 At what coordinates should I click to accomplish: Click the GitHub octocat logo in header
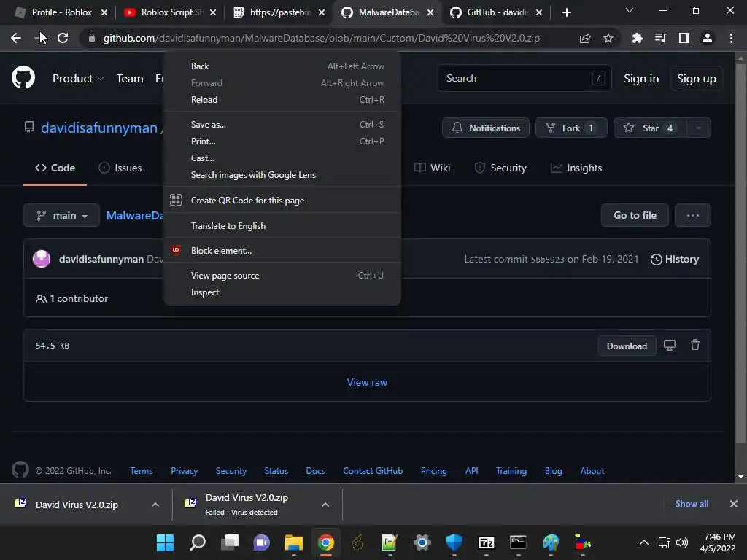coord(23,78)
